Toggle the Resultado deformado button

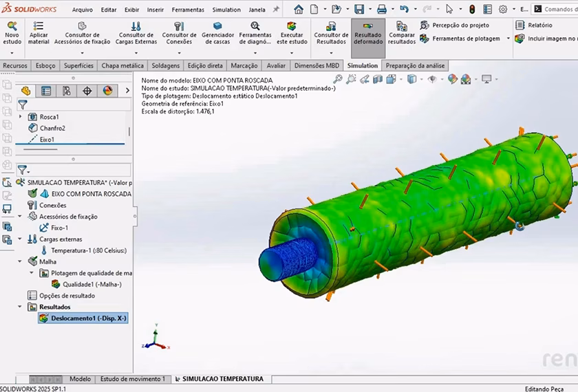pos(368,33)
